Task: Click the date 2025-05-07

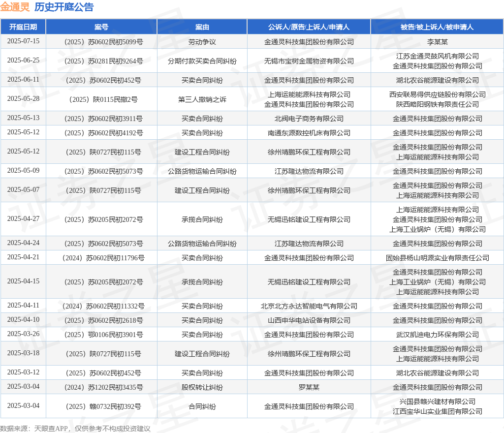Action: pyautogui.click(x=23, y=190)
